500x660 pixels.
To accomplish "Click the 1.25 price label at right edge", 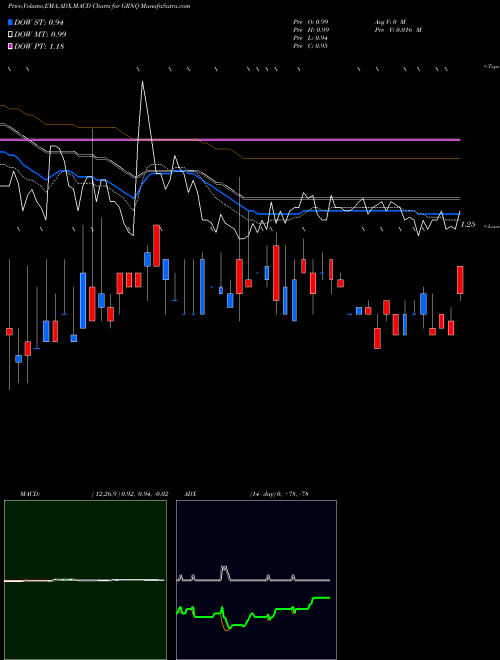I will 468,224.
